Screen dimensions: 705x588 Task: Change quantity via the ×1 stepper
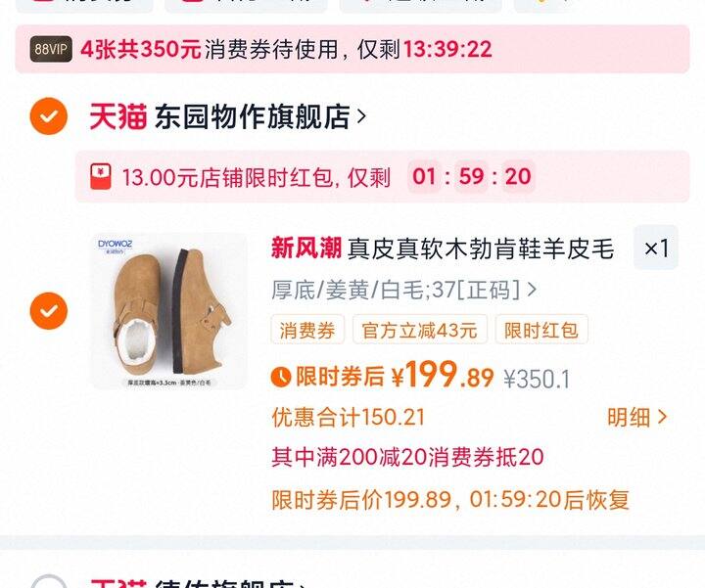point(656,248)
